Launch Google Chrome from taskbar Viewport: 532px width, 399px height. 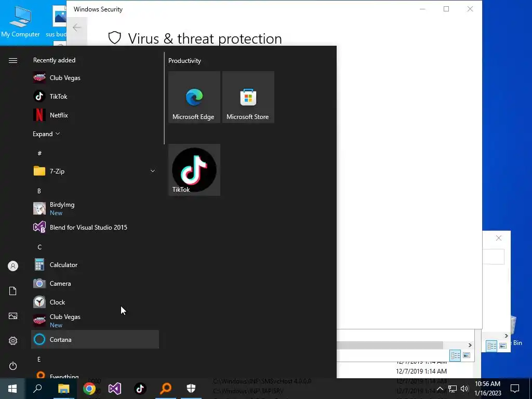(89, 389)
